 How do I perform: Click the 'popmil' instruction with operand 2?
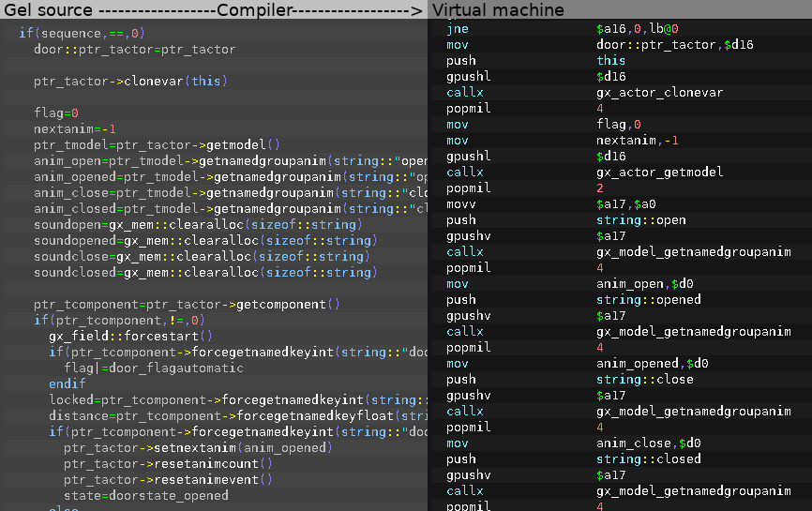(x=468, y=188)
